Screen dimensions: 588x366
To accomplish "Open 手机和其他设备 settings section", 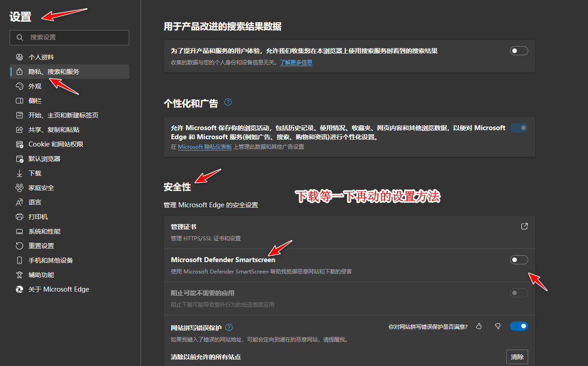I will 69,260.
